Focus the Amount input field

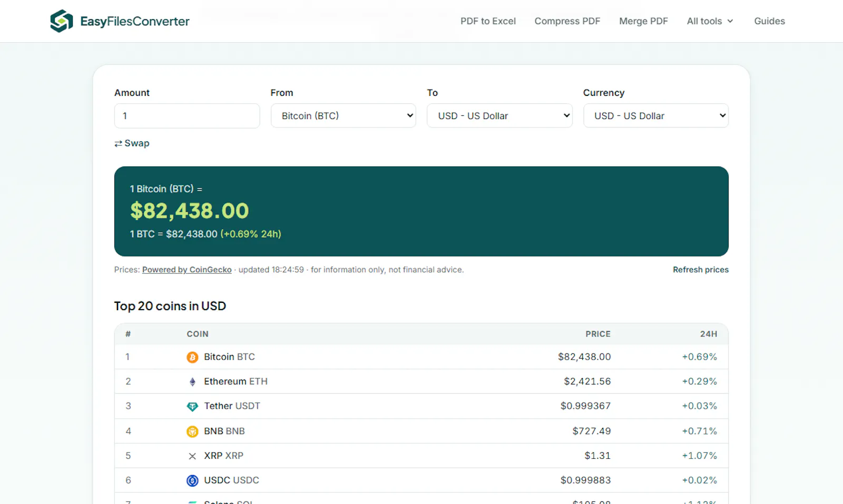point(187,115)
